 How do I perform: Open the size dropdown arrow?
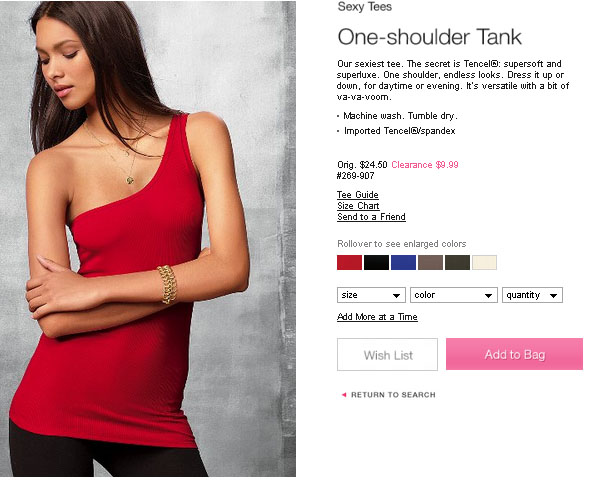(x=396, y=296)
